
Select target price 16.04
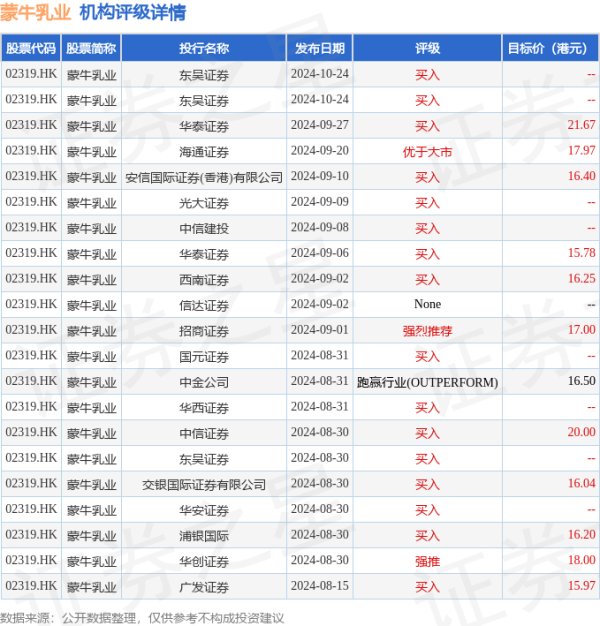[581, 483]
